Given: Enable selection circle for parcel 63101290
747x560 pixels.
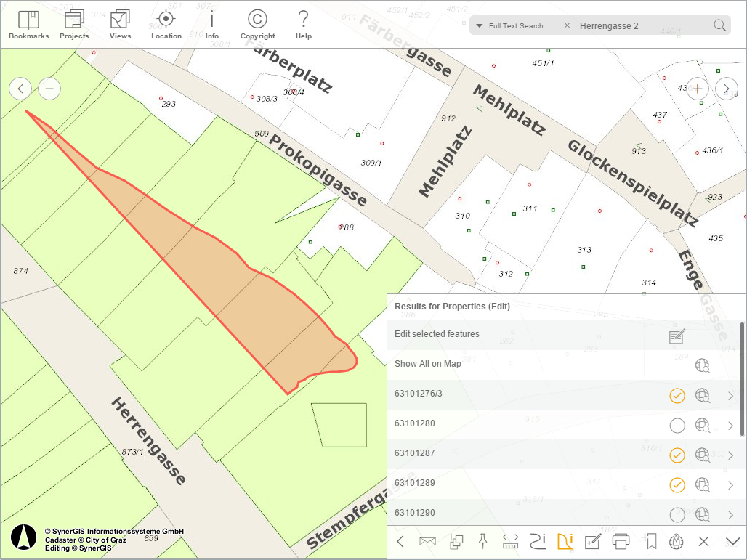Looking at the screenshot, I should pos(677,515).
